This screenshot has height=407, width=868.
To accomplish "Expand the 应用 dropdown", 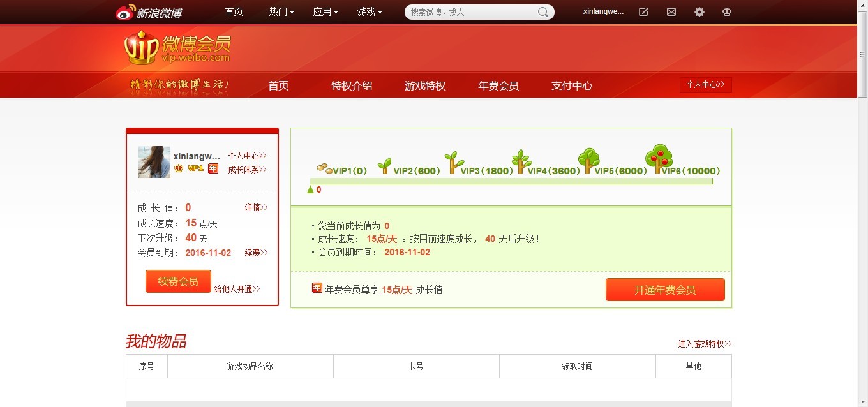I will point(325,12).
